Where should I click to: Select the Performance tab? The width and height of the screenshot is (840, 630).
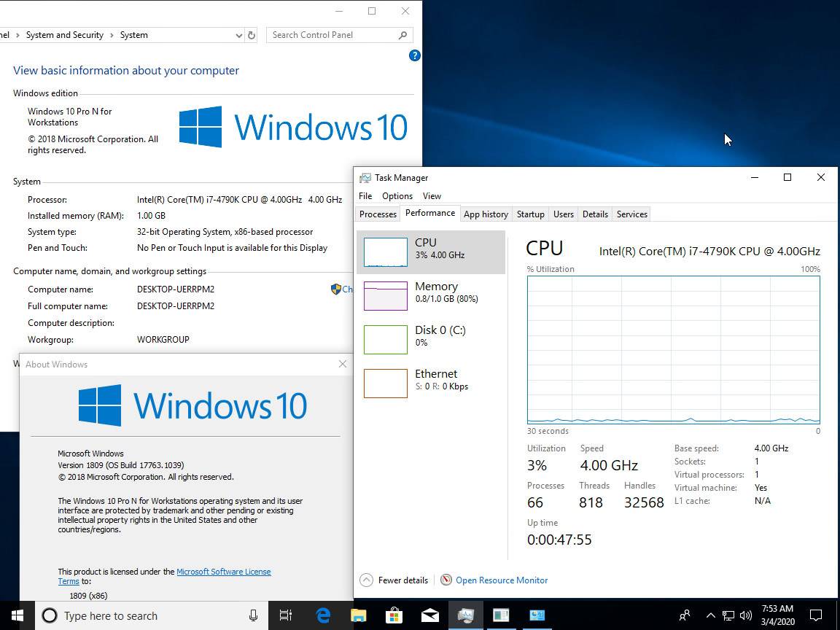pos(430,213)
